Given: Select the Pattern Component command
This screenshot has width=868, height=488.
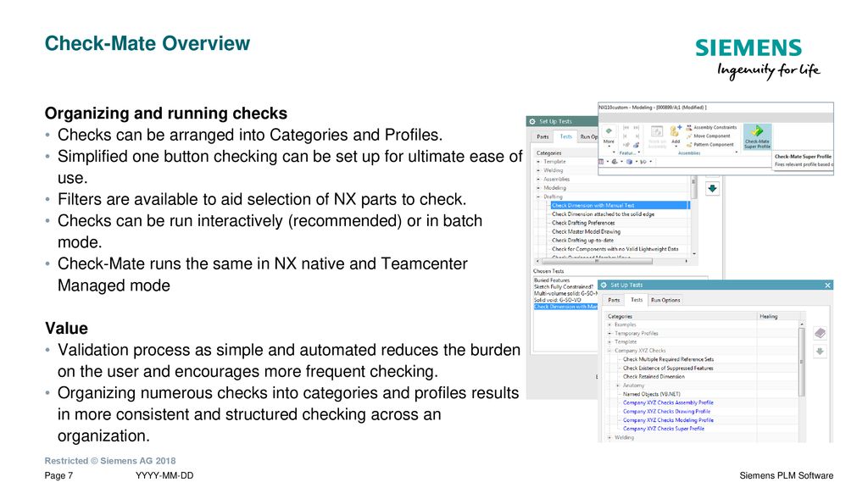Looking at the screenshot, I should pyautogui.click(x=709, y=144).
